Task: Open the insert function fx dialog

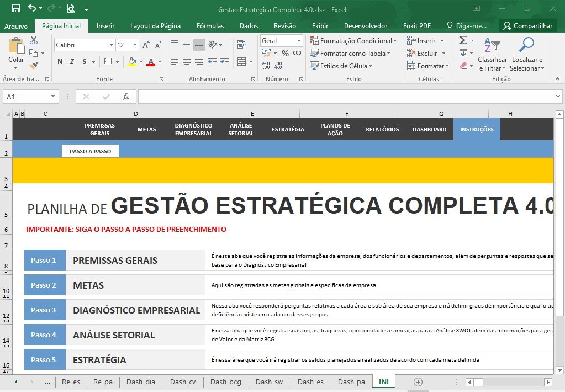Action: [x=126, y=97]
